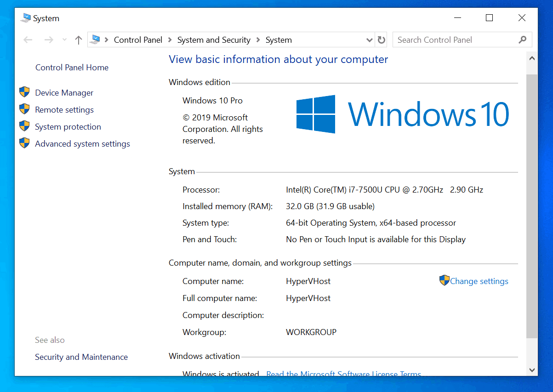Image resolution: width=553 pixels, height=392 pixels.
Task: Select System in the breadcrumb path
Action: coord(279,40)
